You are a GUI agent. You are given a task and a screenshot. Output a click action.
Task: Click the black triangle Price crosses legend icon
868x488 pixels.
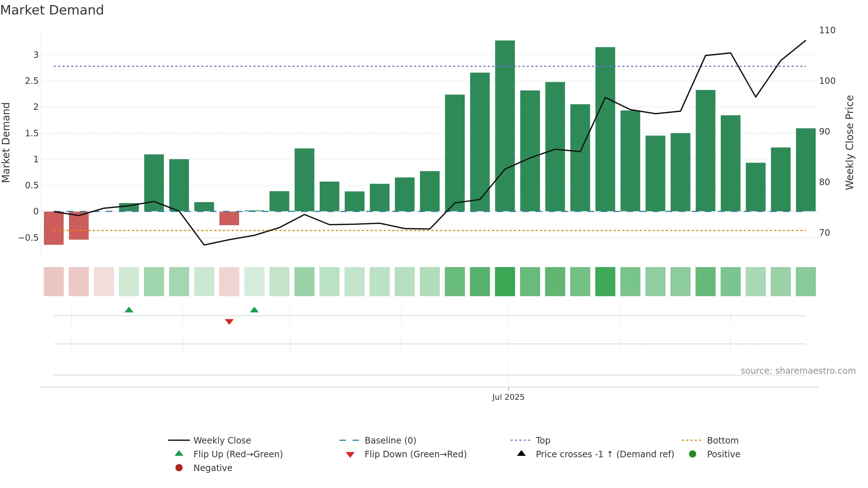coord(521,453)
